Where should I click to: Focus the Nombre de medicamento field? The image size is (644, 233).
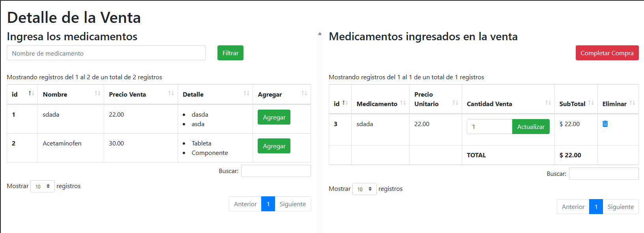tap(106, 53)
